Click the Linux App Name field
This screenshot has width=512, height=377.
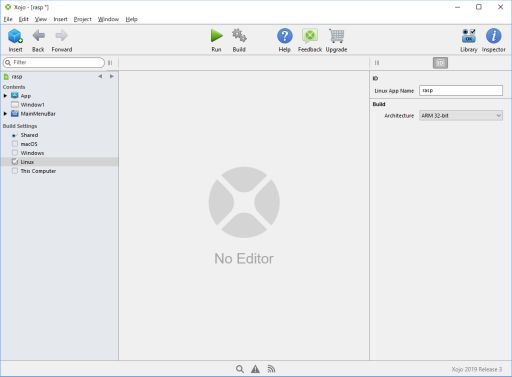[461, 90]
